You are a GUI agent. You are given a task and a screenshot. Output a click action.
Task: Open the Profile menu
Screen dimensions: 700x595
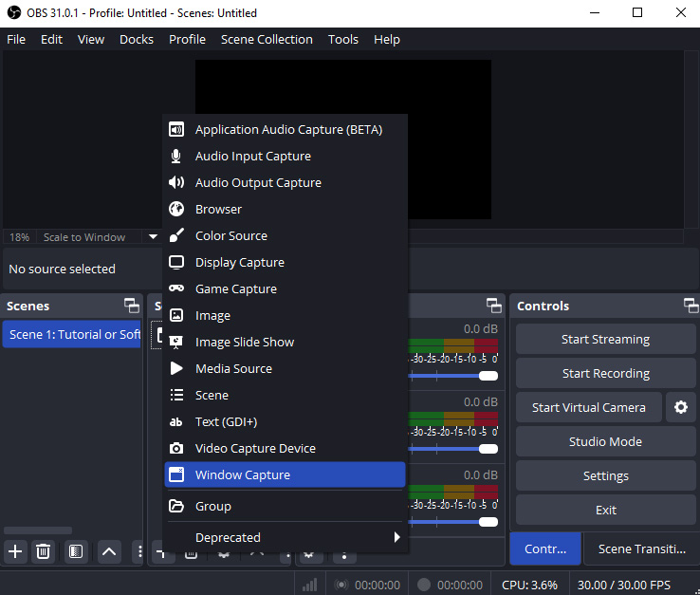[187, 39]
